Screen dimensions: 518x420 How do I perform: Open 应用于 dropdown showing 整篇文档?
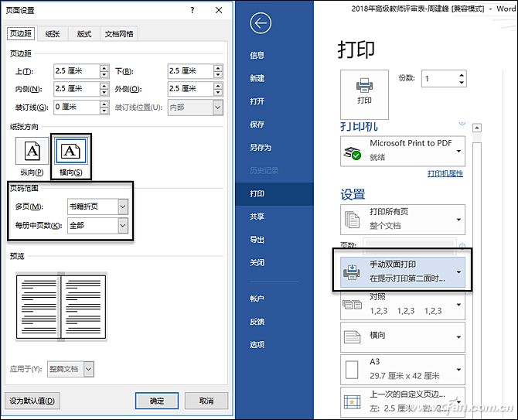click(x=89, y=369)
